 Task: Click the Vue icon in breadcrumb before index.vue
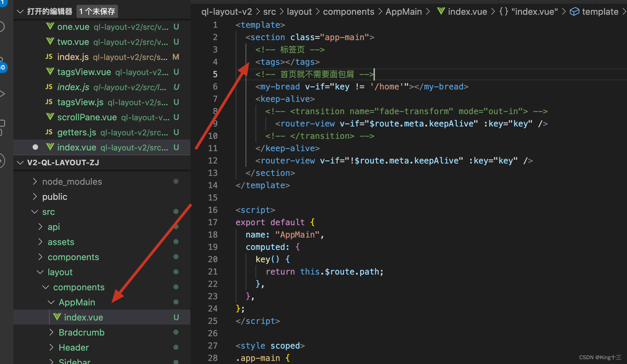pyautogui.click(x=441, y=11)
